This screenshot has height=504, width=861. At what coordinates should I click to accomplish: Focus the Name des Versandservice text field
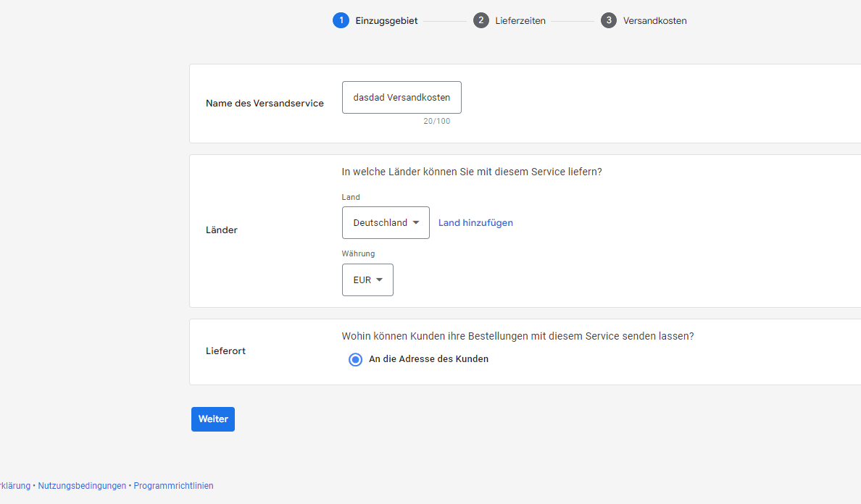coord(402,98)
